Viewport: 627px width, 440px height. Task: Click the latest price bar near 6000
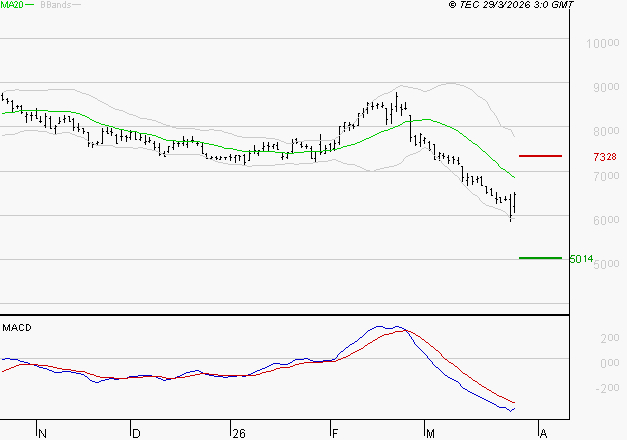point(515,203)
